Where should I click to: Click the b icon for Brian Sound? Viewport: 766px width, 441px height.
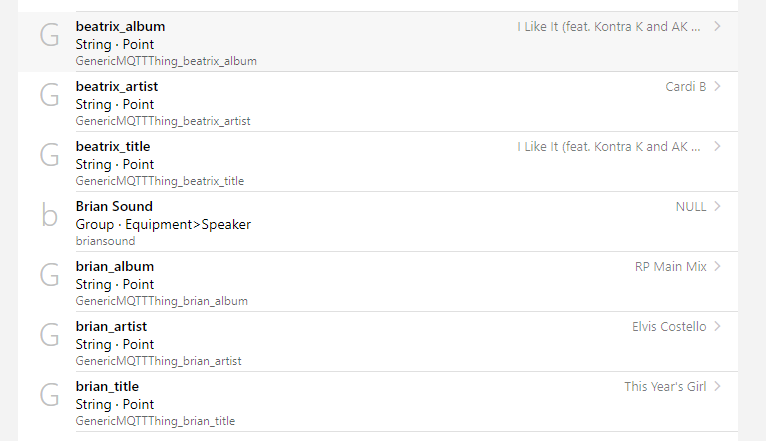[49, 216]
